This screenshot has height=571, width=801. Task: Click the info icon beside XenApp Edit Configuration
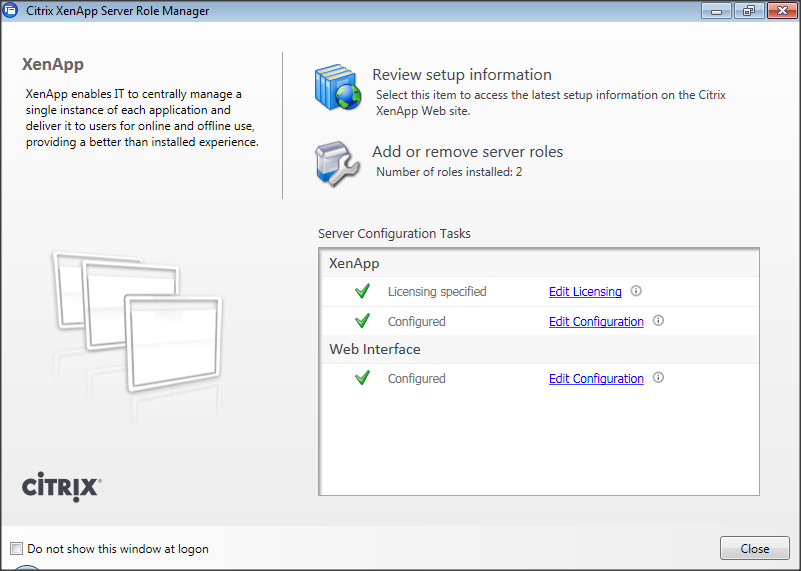pos(658,321)
